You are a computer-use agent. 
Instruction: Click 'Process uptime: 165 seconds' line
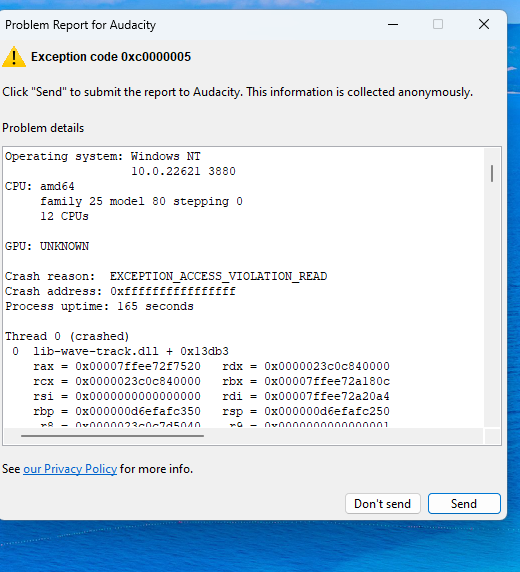pos(99,306)
